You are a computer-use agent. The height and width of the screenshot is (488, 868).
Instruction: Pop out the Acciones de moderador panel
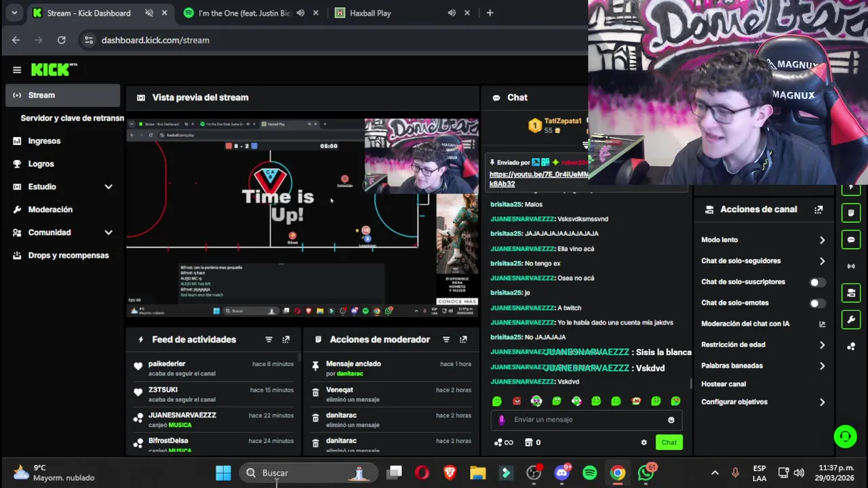pos(463,340)
